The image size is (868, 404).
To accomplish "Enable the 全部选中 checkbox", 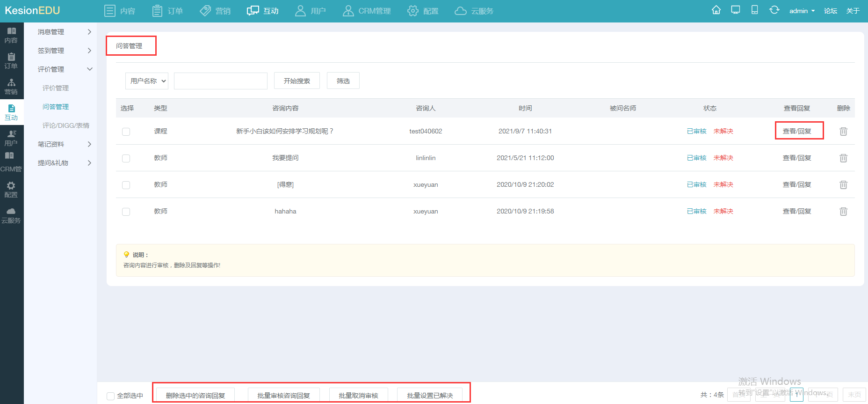I will coord(111,396).
